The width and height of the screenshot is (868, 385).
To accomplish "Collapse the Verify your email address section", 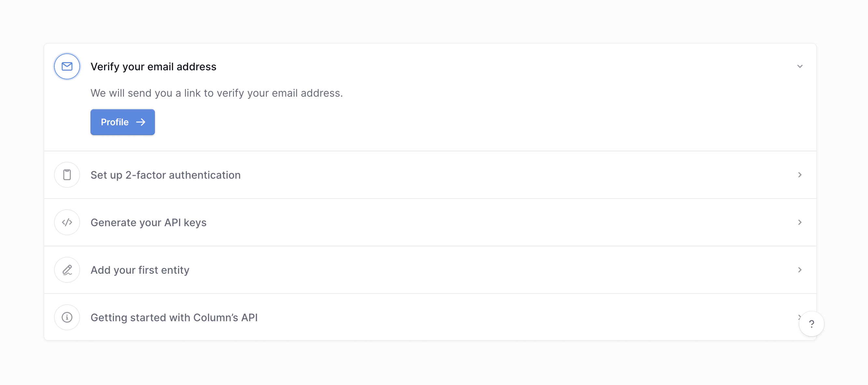I will pyautogui.click(x=800, y=66).
